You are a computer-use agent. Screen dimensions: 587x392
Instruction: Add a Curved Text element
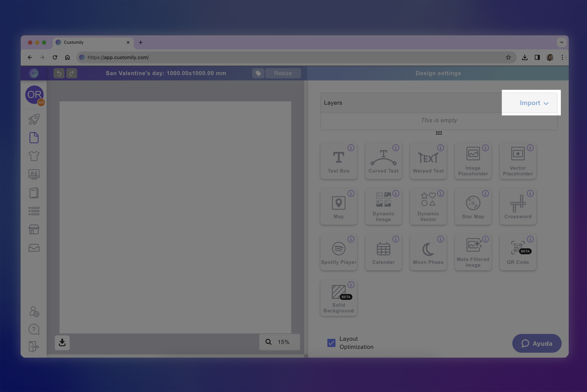[x=383, y=161]
